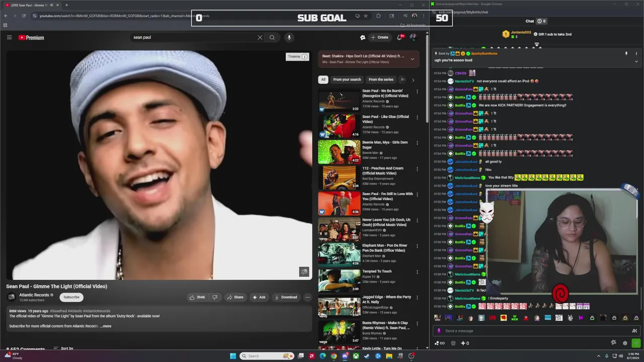The height and width of the screenshot is (362, 644).
Task: Open Kick emote picker icon in message box
Action: coord(634,331)
